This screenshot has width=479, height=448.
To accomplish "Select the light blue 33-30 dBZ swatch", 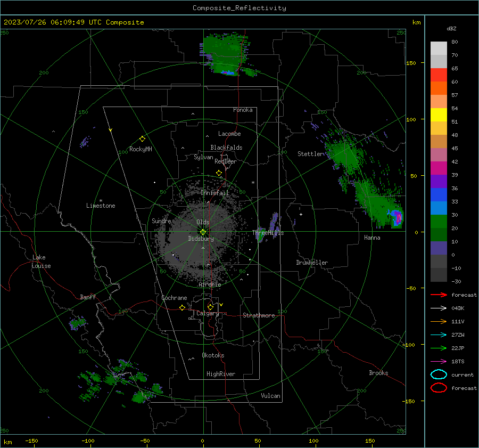I will tap(439, 208).
